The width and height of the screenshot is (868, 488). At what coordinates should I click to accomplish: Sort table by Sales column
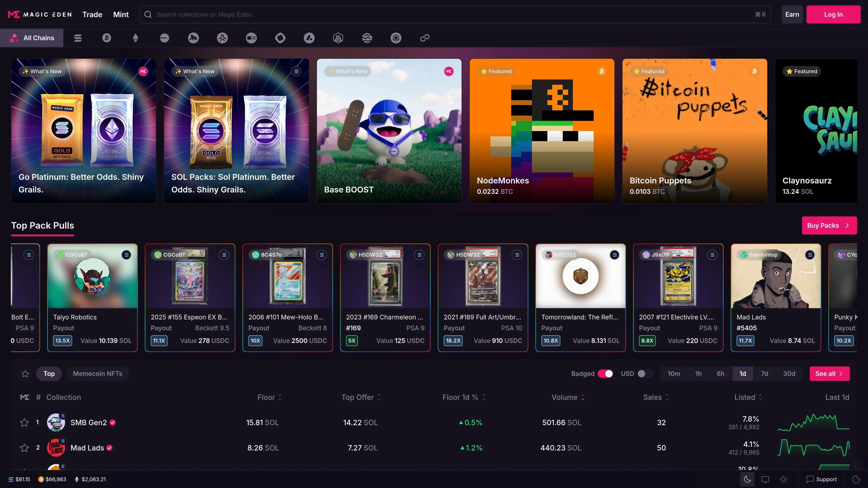[656, 397]
